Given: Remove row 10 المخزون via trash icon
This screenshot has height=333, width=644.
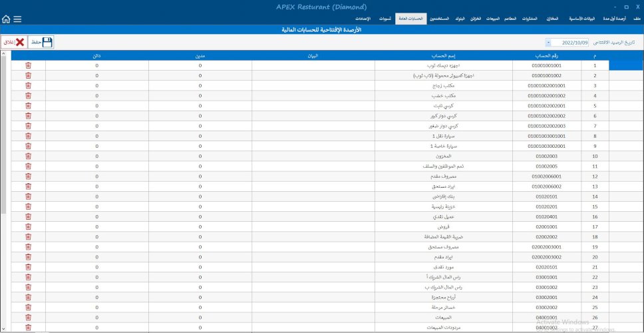Looking at the screenshot, I should tap(28, 156).
